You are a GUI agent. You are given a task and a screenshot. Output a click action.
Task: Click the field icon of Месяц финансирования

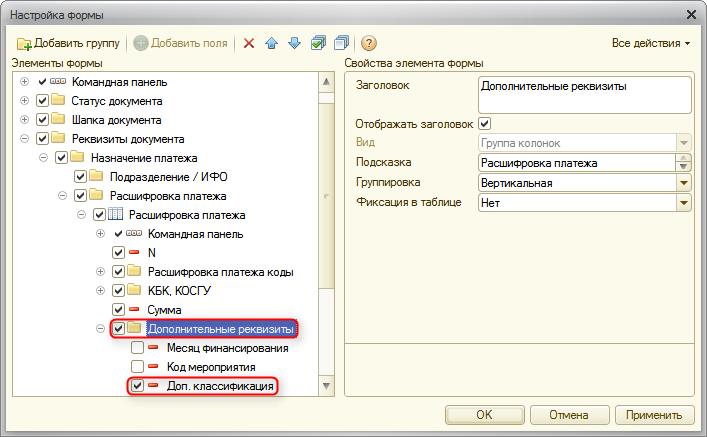pyautogui.click(x=153, y=347)
